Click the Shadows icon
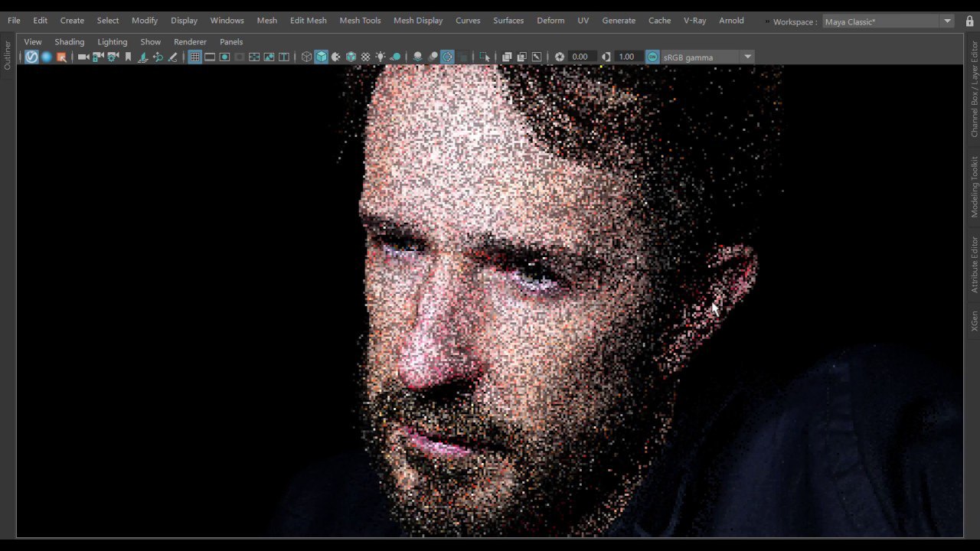This screenshot has width=980, height=551. click(396, 57)
